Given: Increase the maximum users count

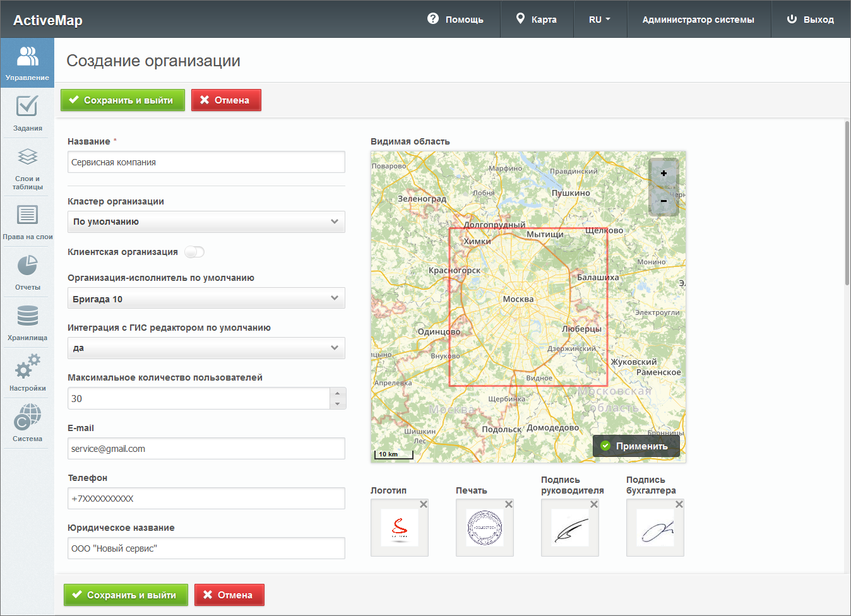Looking at the screenshot, I should coord(338,393).
